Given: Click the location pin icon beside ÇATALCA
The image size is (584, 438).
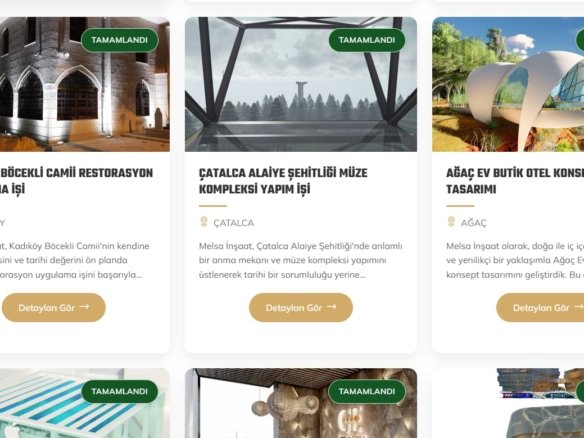Looking at the screenshot, I should (x=204, y=222).
